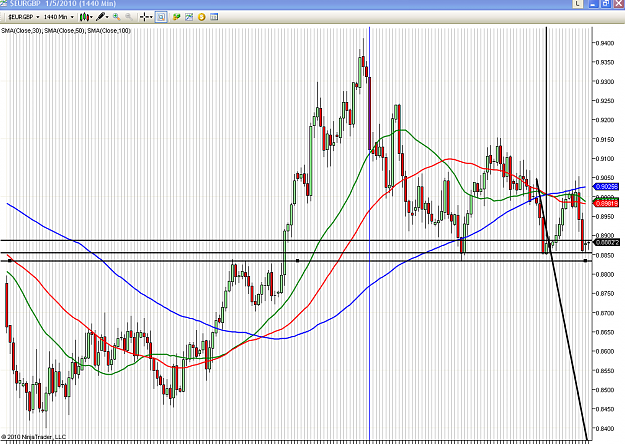The height and width of the screenshot is (444, 625).
Task: Click the 0.9200 price axis label
Action: tap(605, 120)
